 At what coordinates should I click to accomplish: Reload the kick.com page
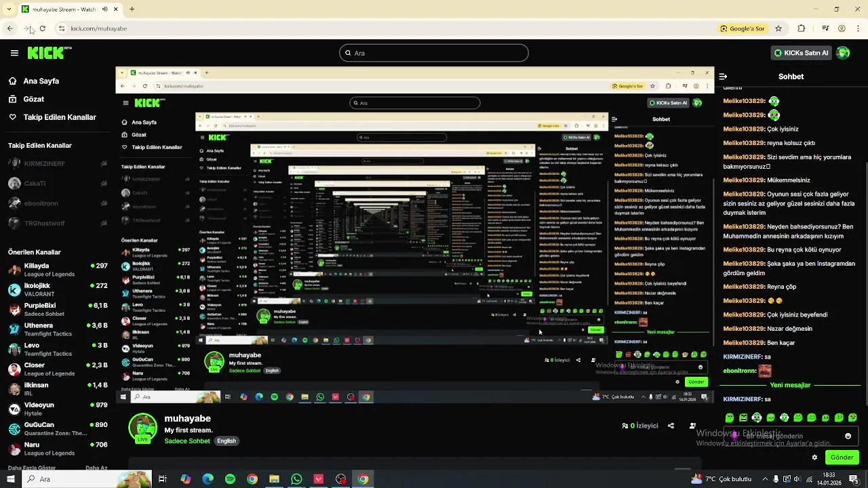click(42, 28)
